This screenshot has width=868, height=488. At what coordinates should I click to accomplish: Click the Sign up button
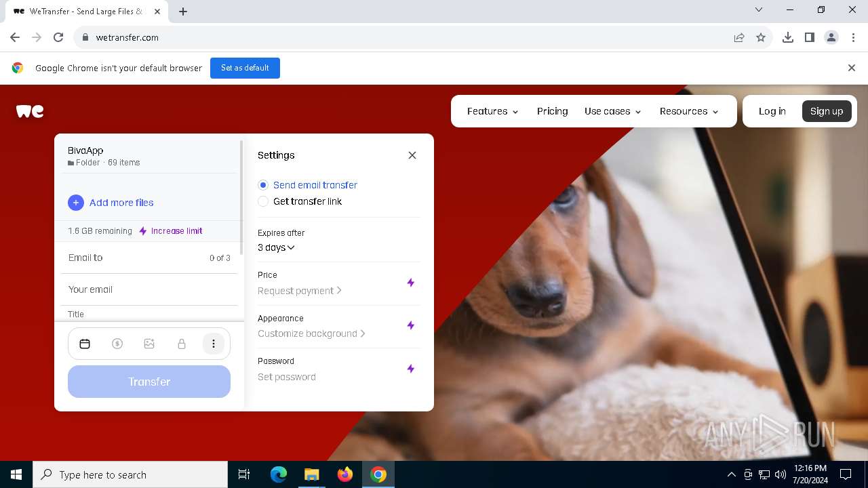coord(827,111)
